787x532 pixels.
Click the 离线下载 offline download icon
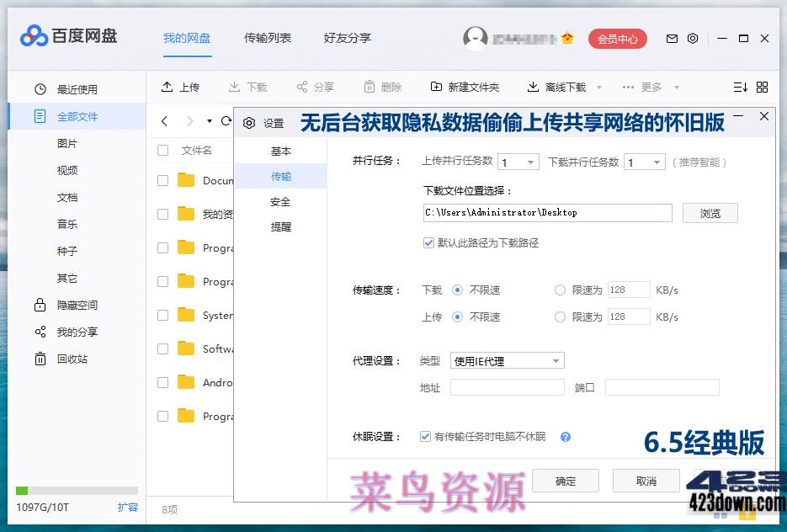[x=557, y=87]
